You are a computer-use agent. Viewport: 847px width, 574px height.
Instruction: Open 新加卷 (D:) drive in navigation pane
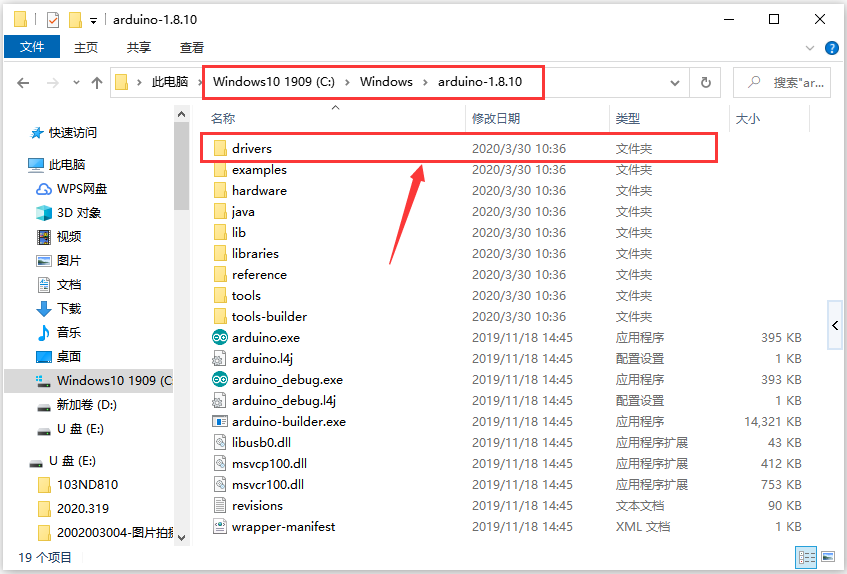(86, 404)
